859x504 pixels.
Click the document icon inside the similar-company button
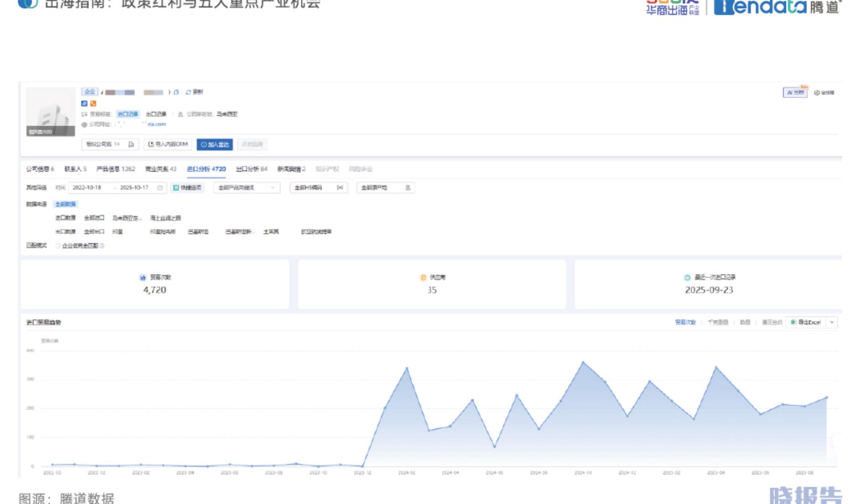(131, 144)
